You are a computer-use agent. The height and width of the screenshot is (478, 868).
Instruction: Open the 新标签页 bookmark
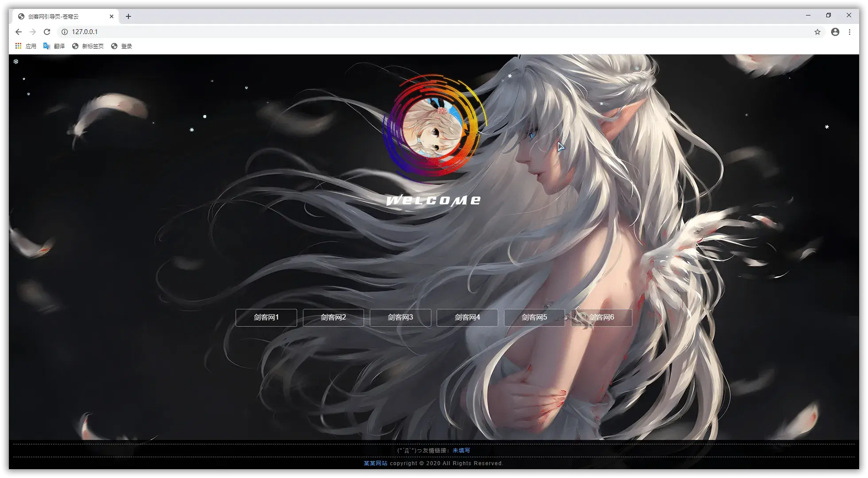(88, 46)
